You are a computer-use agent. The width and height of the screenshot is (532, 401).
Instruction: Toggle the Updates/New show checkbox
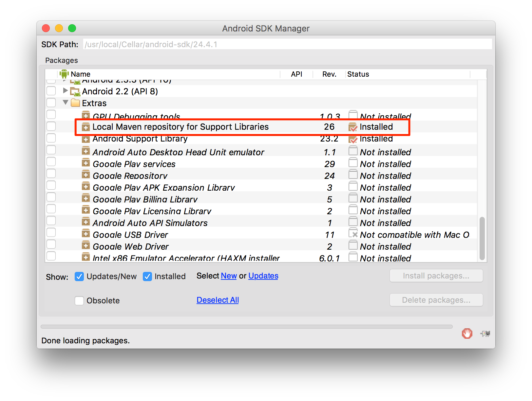pos(79,277)
